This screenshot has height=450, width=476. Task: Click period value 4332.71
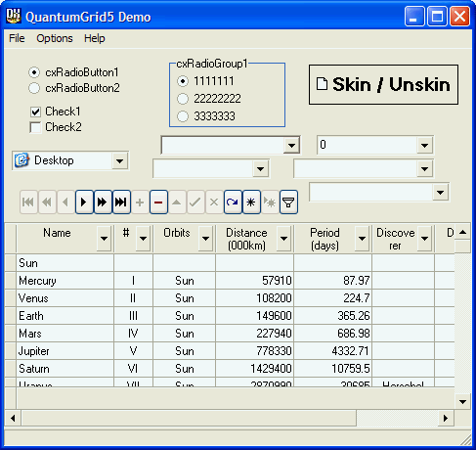point(351,351)
